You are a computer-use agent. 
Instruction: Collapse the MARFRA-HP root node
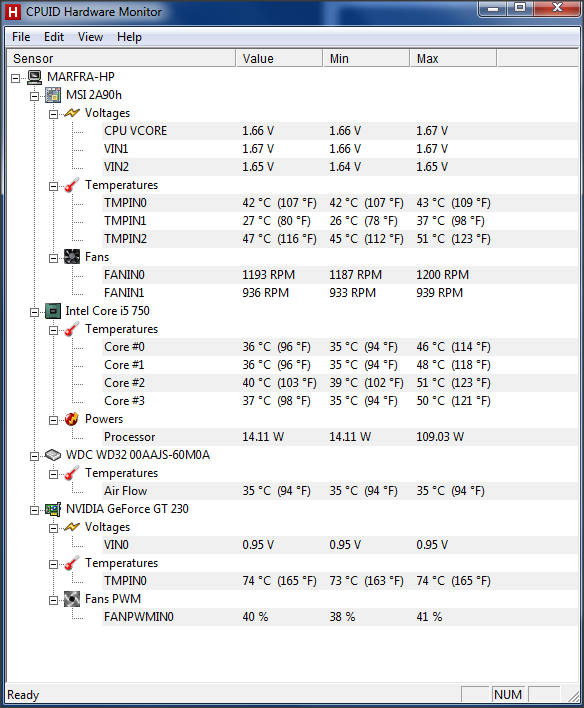click(15, 78)
